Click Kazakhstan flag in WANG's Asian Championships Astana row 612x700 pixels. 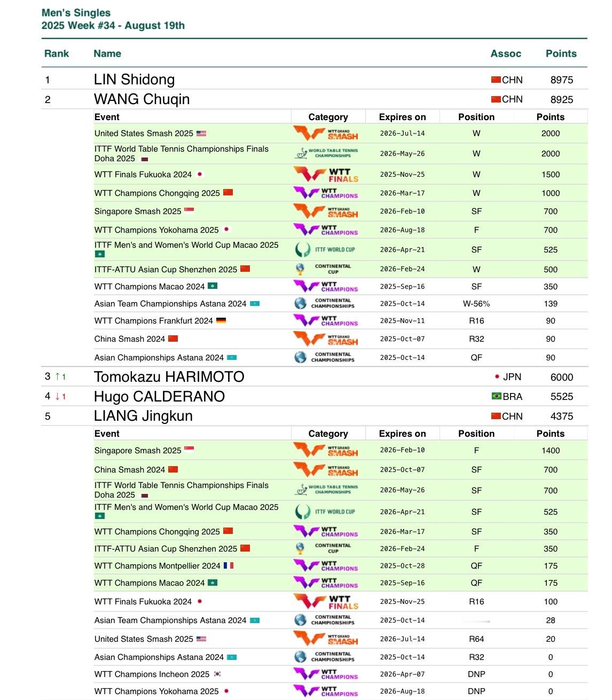(x=232, y=357)
